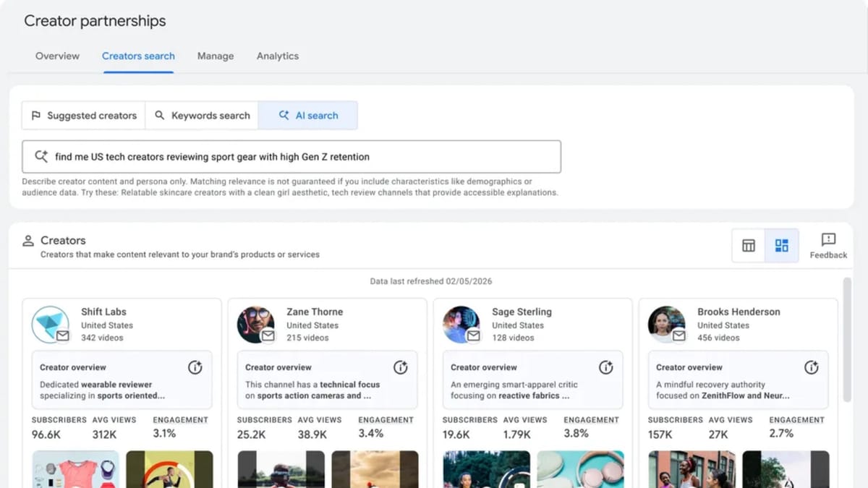Click inside the AI search query field
The width and height of the screenshot is (868, 488).
(289, 155)
